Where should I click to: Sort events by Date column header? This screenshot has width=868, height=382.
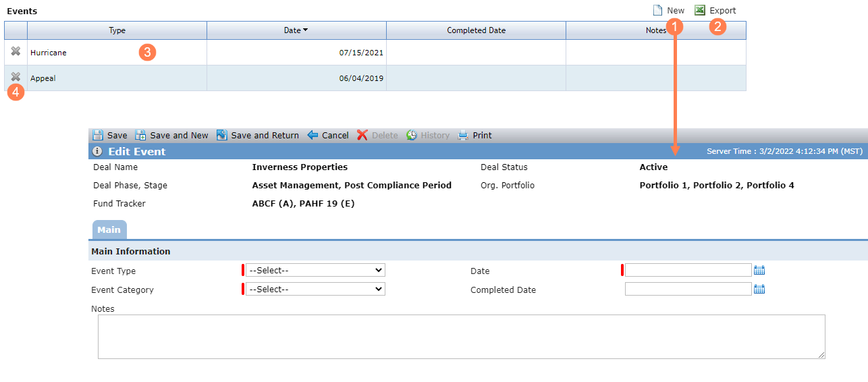[296, 30]
